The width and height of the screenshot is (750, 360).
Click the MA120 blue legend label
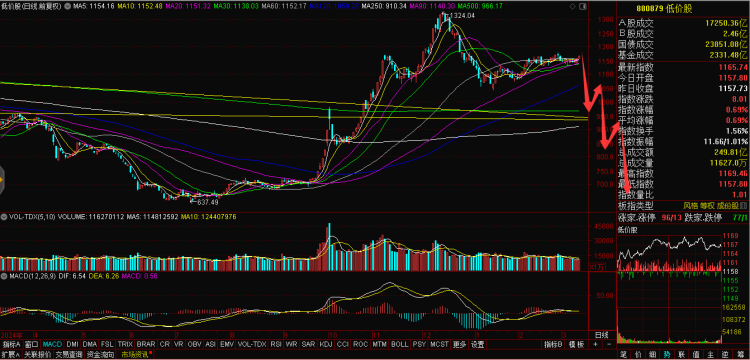coord(334,6)
